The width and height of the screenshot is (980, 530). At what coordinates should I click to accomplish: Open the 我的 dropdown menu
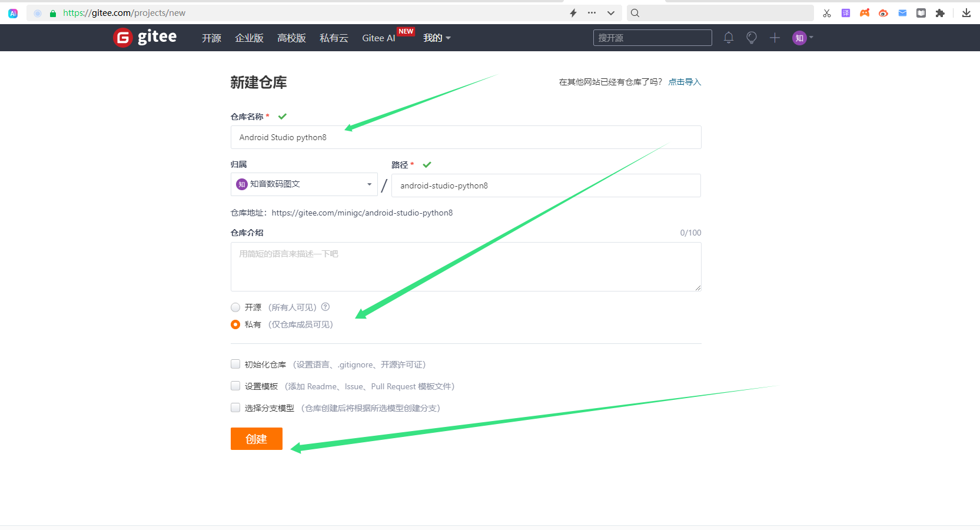(437, 38)
